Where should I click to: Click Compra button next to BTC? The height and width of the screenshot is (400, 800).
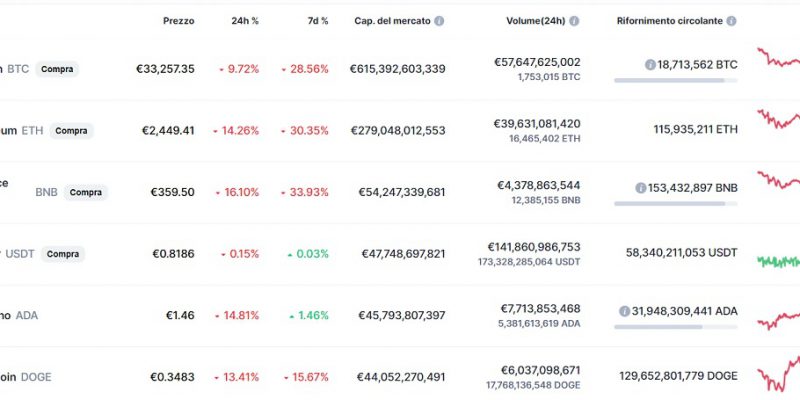pyautogui.click(x=57, y=69)
